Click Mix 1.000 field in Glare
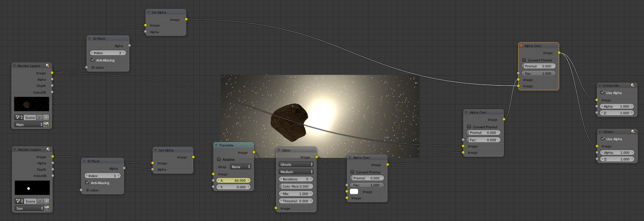 coord(296,194)
